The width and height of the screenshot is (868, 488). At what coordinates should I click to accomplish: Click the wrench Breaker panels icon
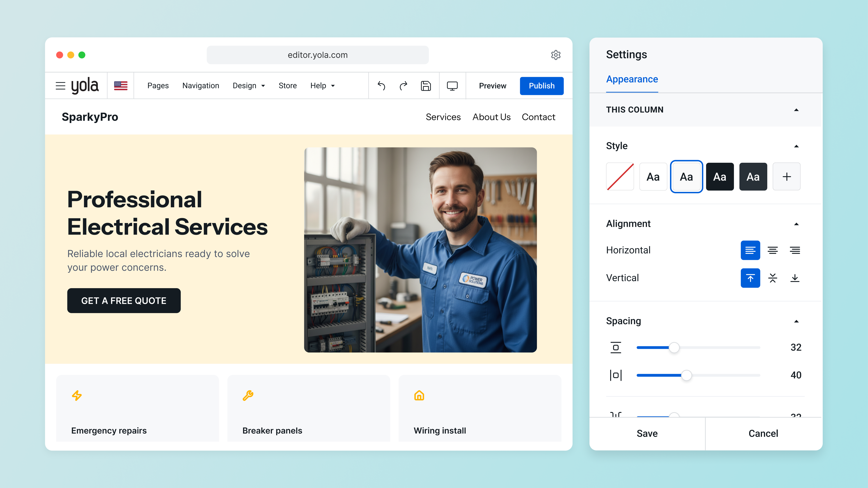tap(248, 395)
